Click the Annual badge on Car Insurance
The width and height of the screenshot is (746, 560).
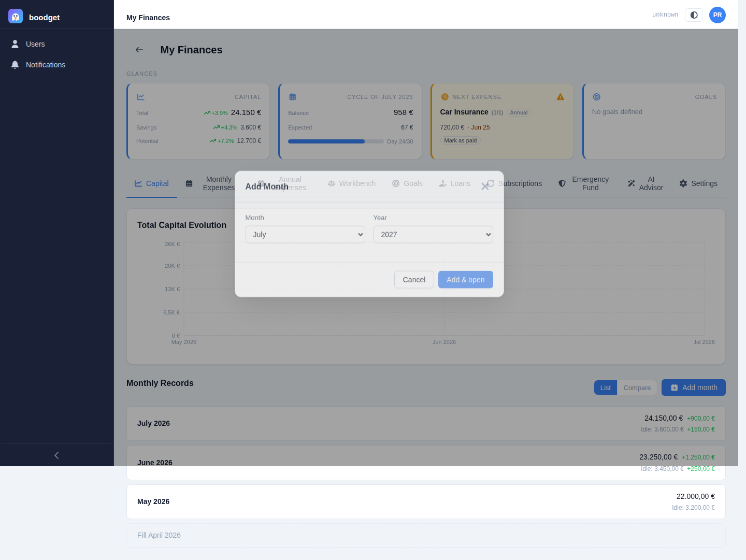[519, 112]
